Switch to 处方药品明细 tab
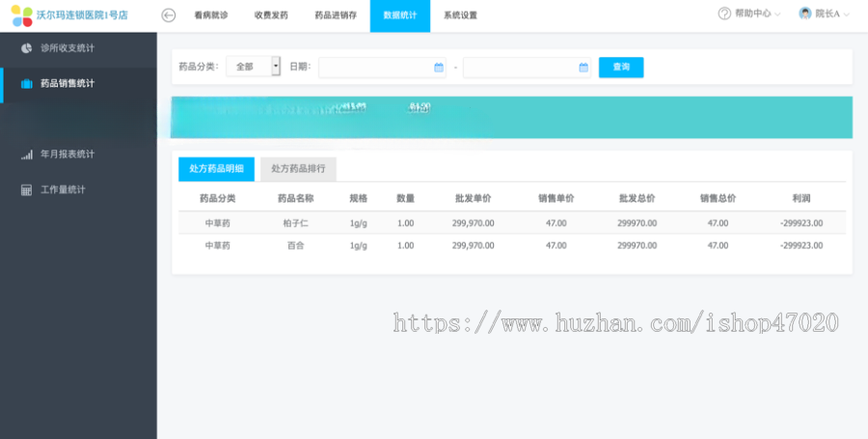 (x=216, y=169)
